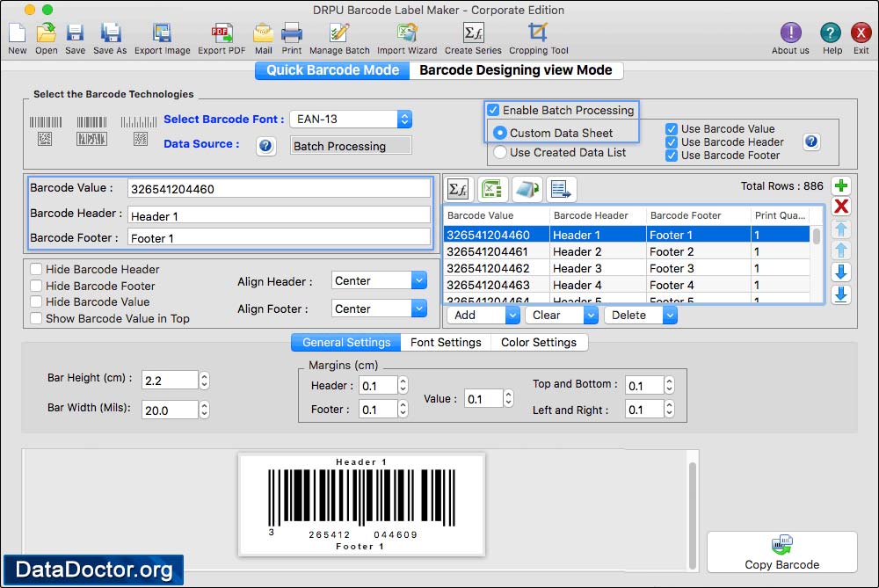
Task: Open the Font Settings tab
Action: 446,342
